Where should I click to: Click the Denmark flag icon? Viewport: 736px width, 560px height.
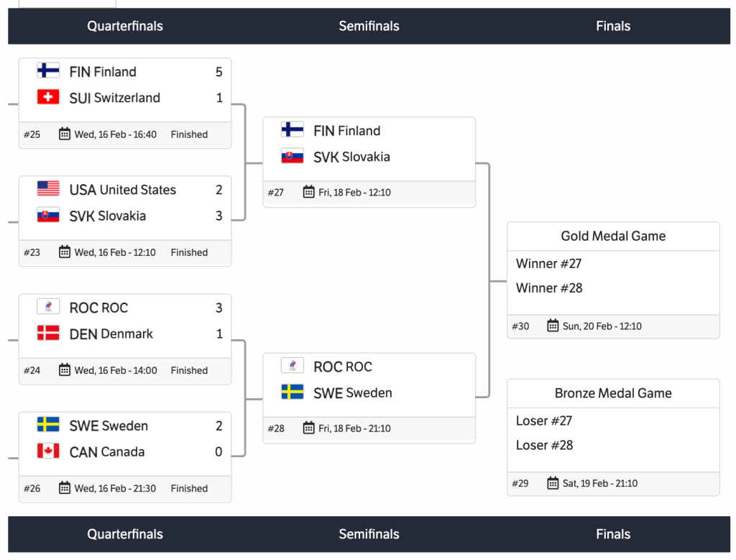click(48, 333)
